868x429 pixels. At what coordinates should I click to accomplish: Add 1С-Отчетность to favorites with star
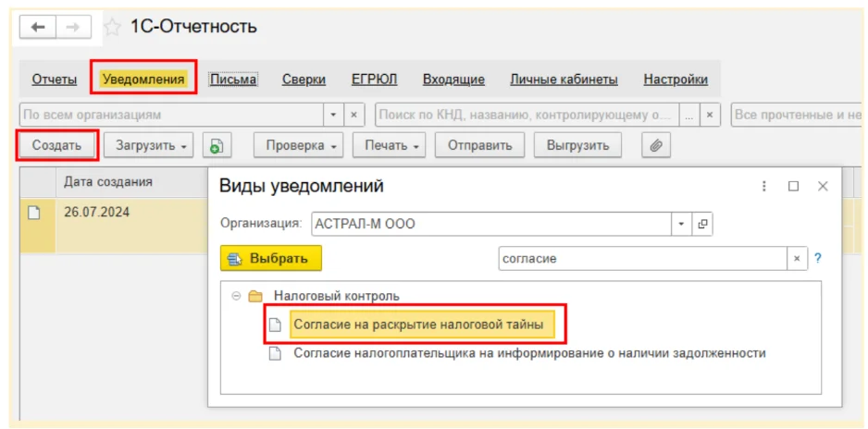(112, 28)
